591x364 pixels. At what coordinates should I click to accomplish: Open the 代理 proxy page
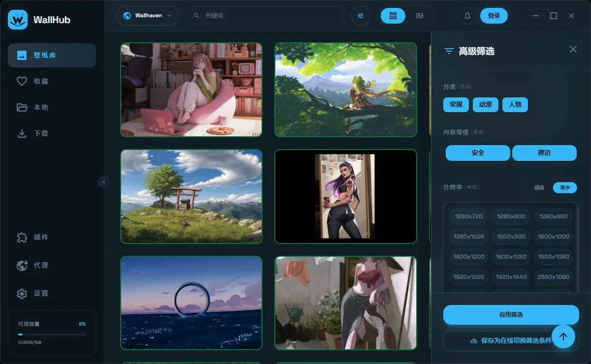point(52,265)
